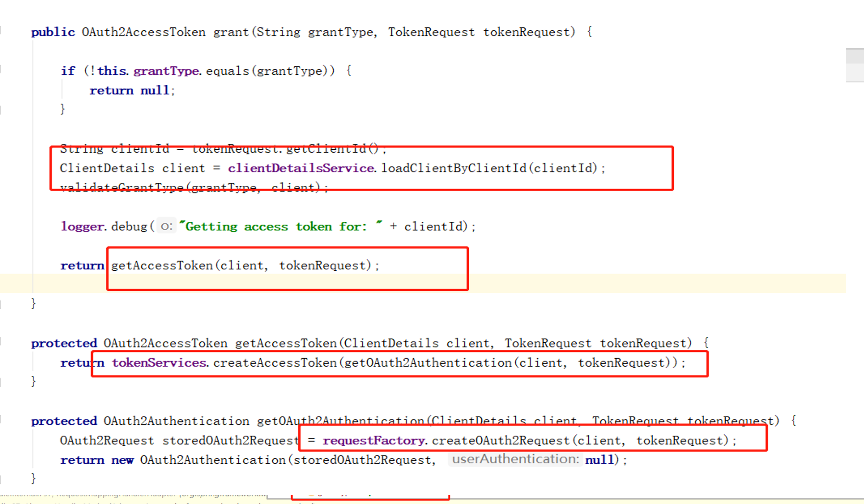The width and height of the screenshot is (864, 504).
Task: Click the "return null;" statement
Action: pyautogui.click(x=133, y=90)
